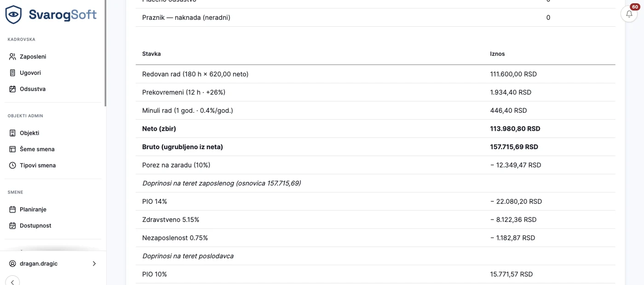Click the Ugovori document icon
This screenshot has height=285, width=644.
12,73
